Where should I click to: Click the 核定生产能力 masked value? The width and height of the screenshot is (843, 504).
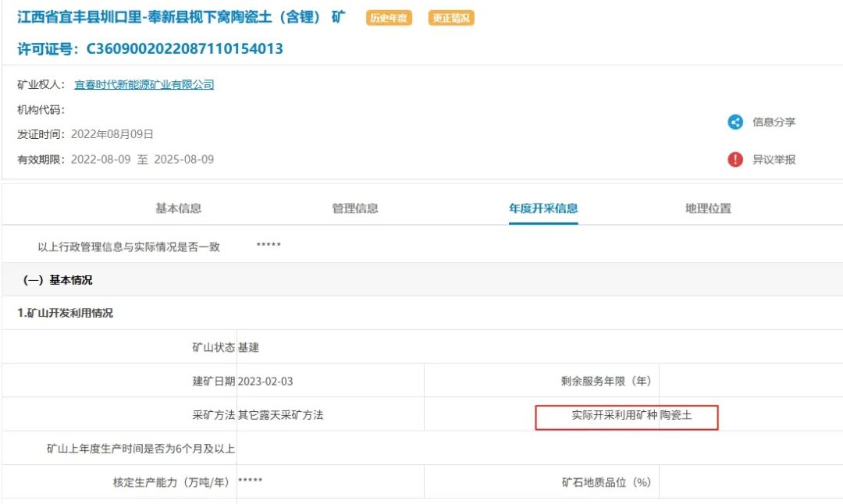(250, 481)
